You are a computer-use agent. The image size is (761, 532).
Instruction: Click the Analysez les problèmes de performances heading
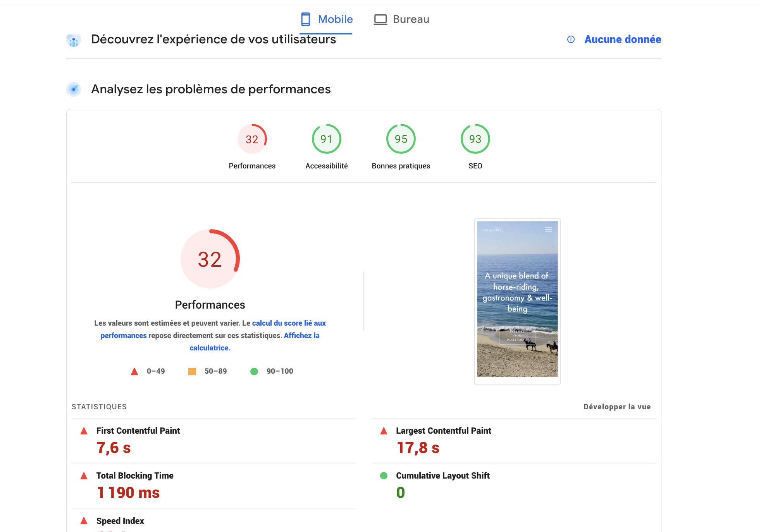click(211, 89)
